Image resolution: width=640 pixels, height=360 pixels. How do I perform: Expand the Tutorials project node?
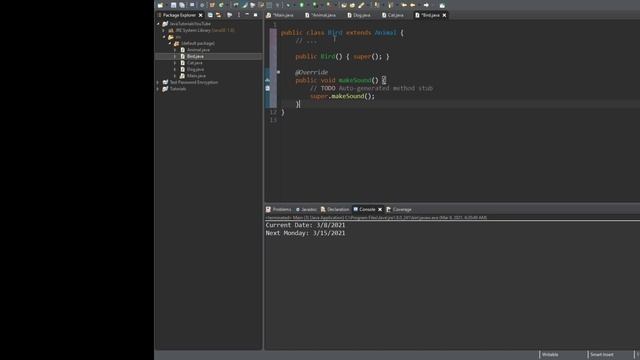point(158,89)
